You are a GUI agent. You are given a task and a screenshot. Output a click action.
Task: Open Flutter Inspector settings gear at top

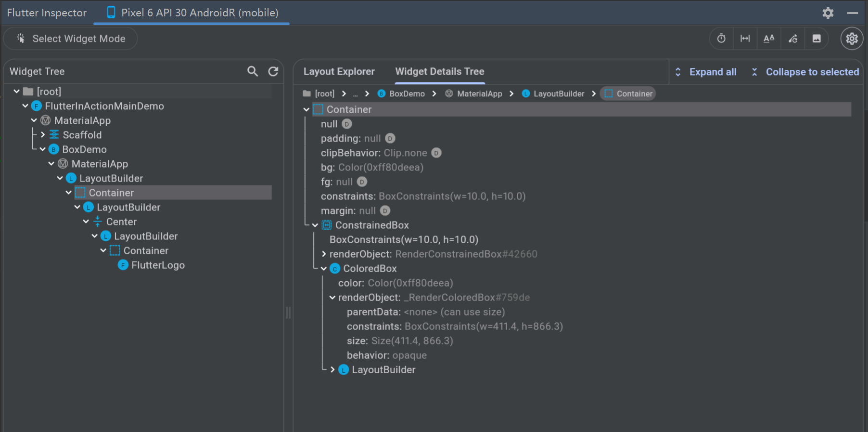[x=828, y=13]
